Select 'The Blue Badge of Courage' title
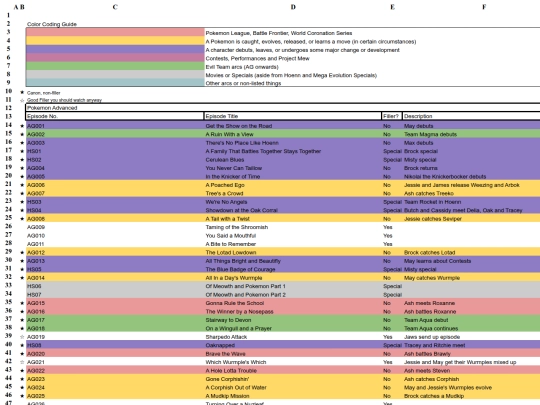Screen dimensions: 540x405 pyautogui.click(x=293, y=269)
